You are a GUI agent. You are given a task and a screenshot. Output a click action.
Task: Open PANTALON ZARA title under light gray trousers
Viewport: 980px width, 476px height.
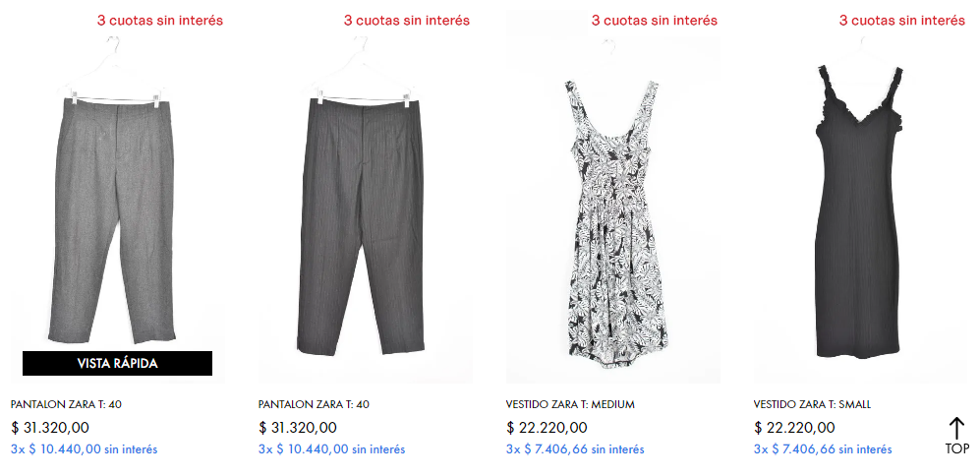pyautogui.click(x=66, y=404)
